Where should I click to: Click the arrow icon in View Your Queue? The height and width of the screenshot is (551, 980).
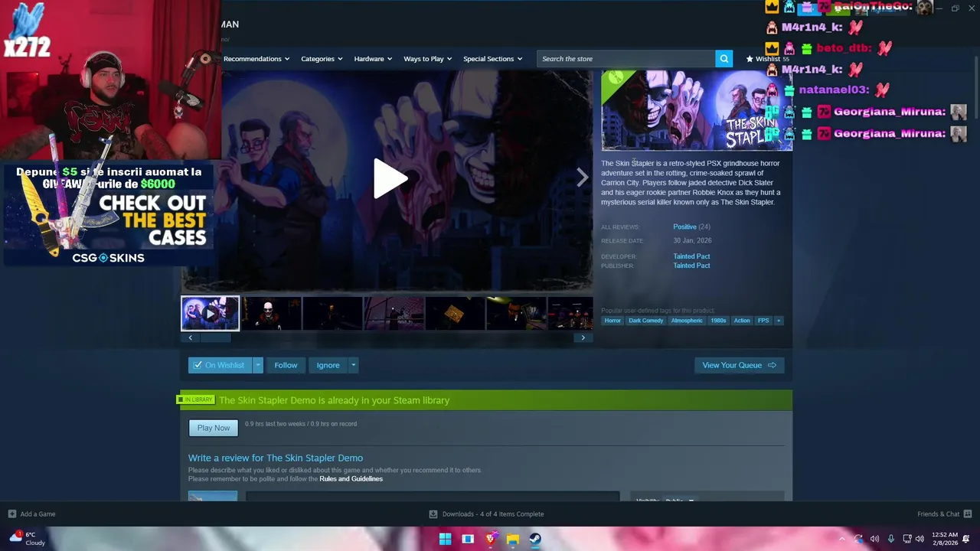[x=772, y=365]
